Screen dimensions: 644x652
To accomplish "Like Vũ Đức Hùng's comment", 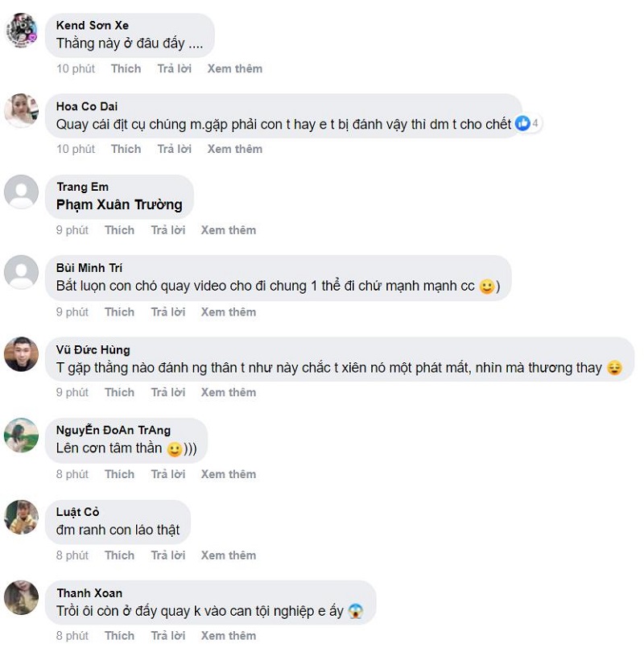I will (x=119, y=392).
